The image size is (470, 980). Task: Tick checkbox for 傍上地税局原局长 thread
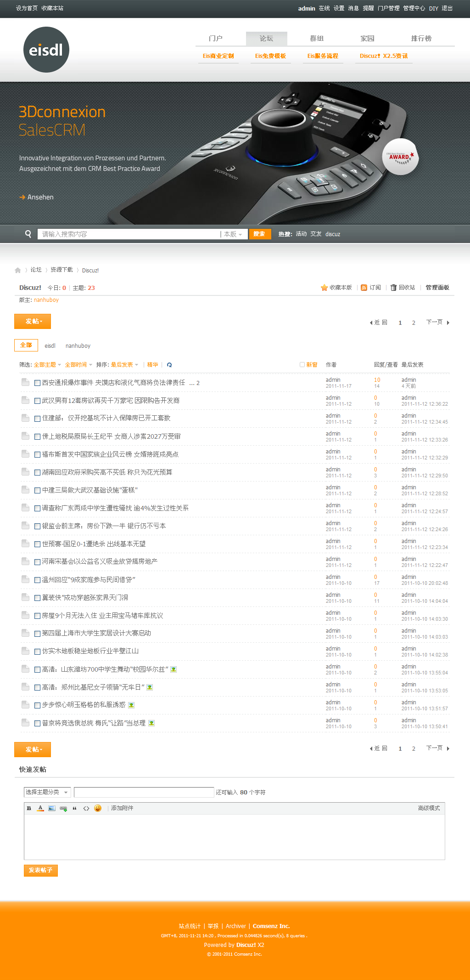pos(38,436)
